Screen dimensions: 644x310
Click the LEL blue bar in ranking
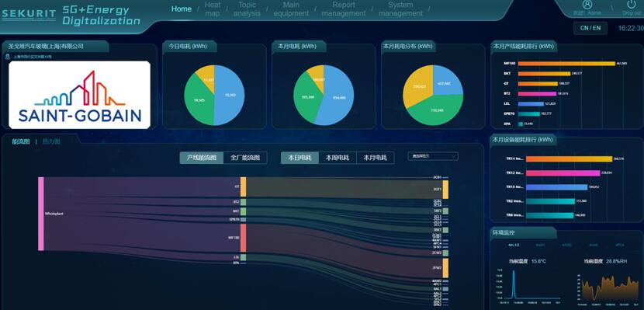(531, 103)
